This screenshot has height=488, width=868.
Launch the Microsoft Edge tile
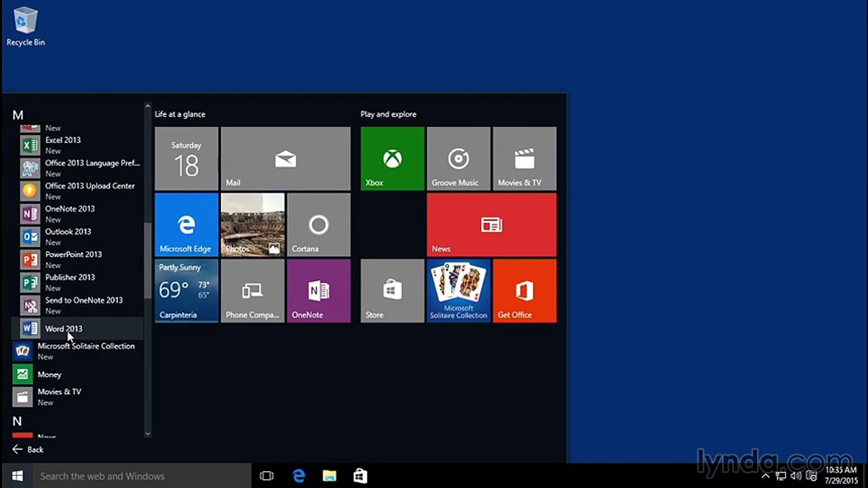[186, 224]
